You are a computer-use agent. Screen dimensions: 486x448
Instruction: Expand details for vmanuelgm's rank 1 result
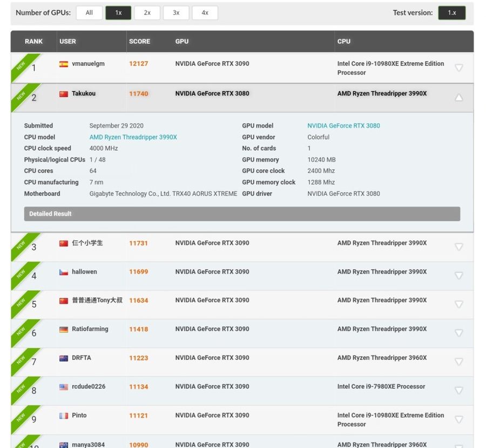(x=458, y=68)
